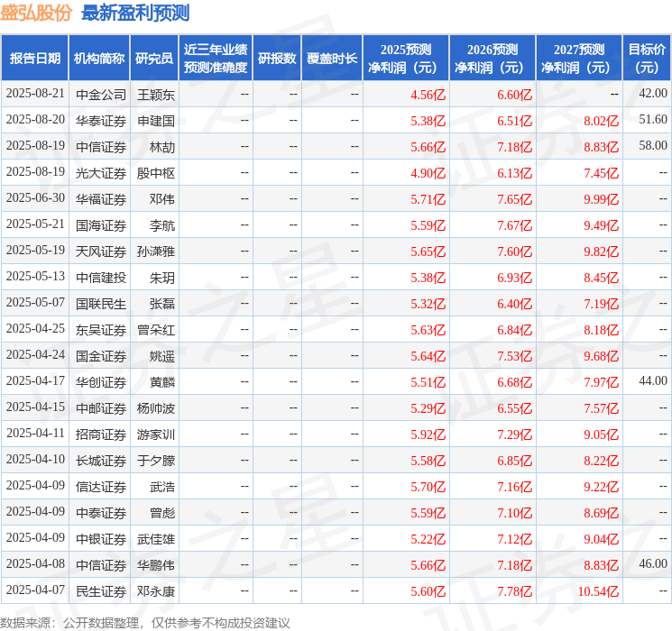
Task: Click the 覆盖时长 column header
Action: [332, 59]
